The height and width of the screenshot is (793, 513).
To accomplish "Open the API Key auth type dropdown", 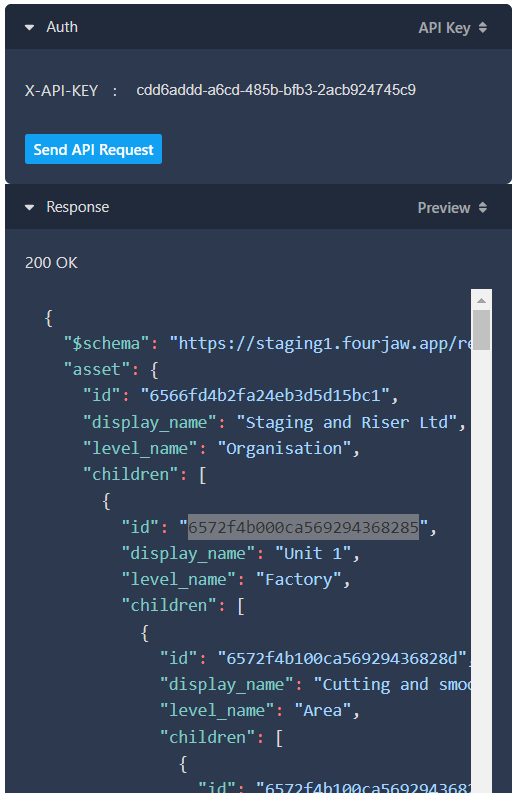I will [x=452, y=28].
